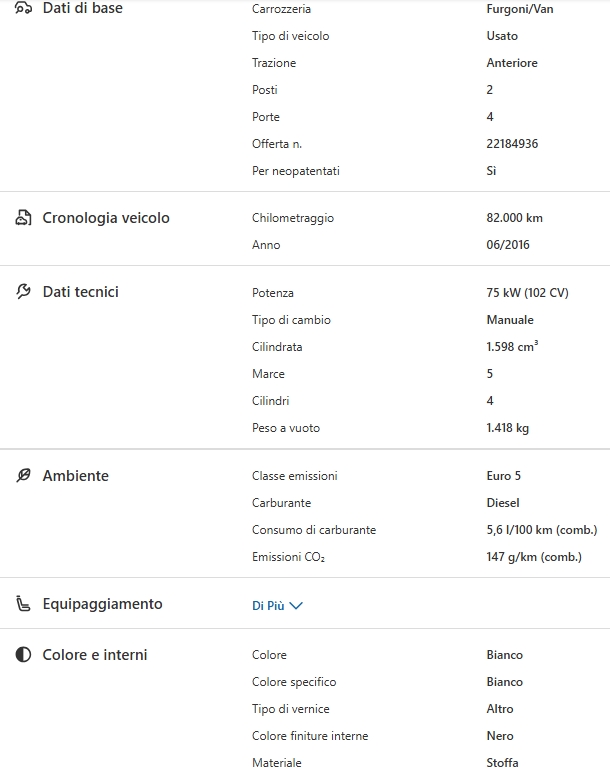610x771 pixels.
Task: Open the Di Più link text
Action: [x=268, y=605]
